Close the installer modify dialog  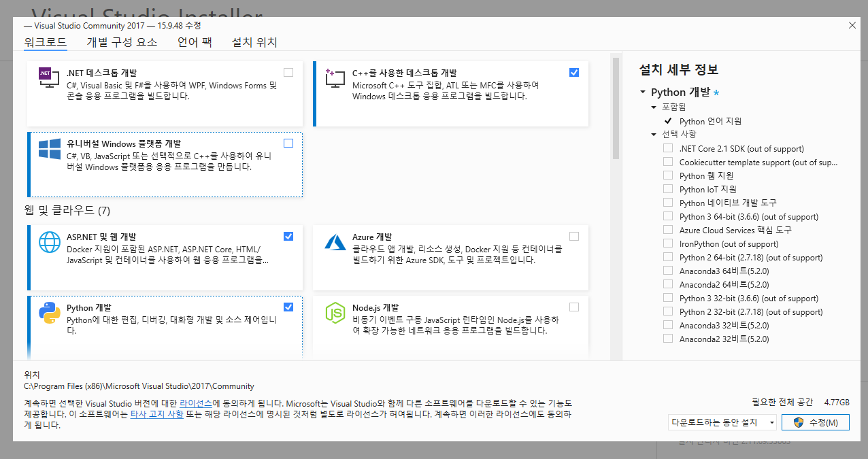point(852,25)
